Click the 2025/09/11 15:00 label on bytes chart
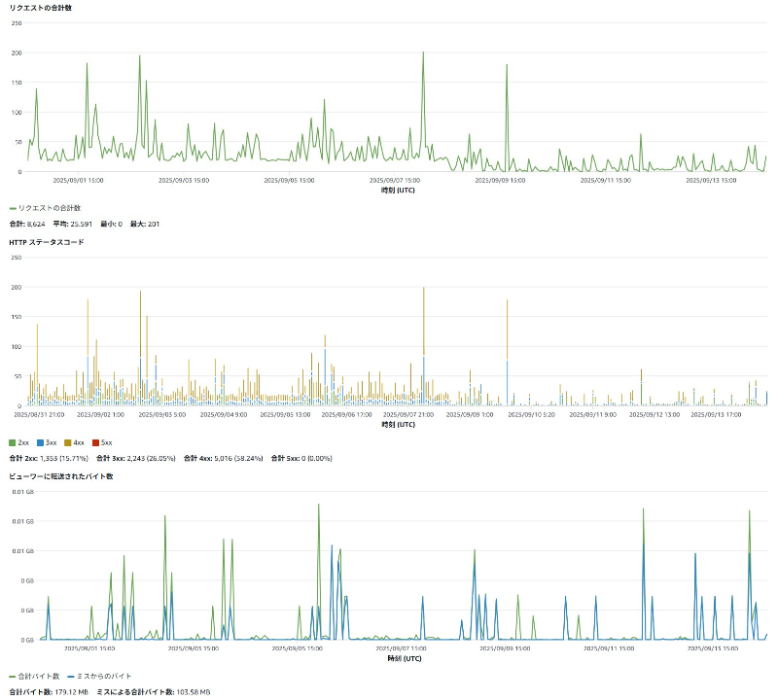This screenshot has width=778, height=700. 609,648
